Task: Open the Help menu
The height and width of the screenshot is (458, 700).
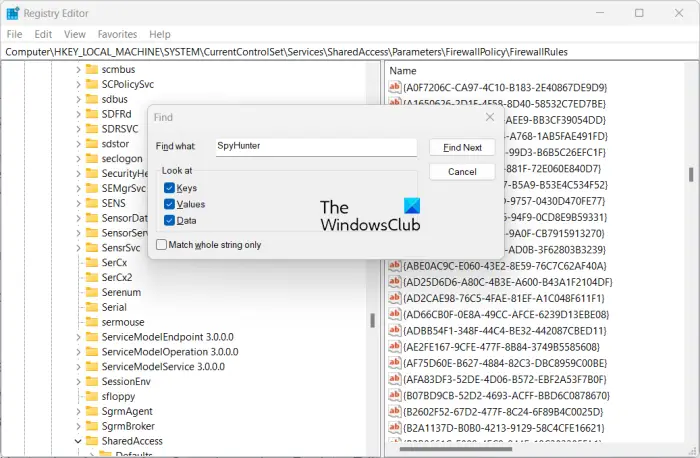Action: (160, 34)
